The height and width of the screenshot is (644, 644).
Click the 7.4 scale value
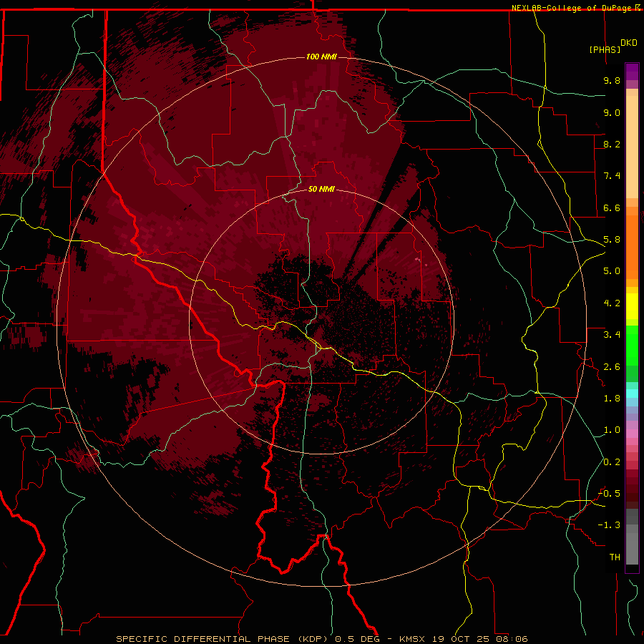pos(612,176)
